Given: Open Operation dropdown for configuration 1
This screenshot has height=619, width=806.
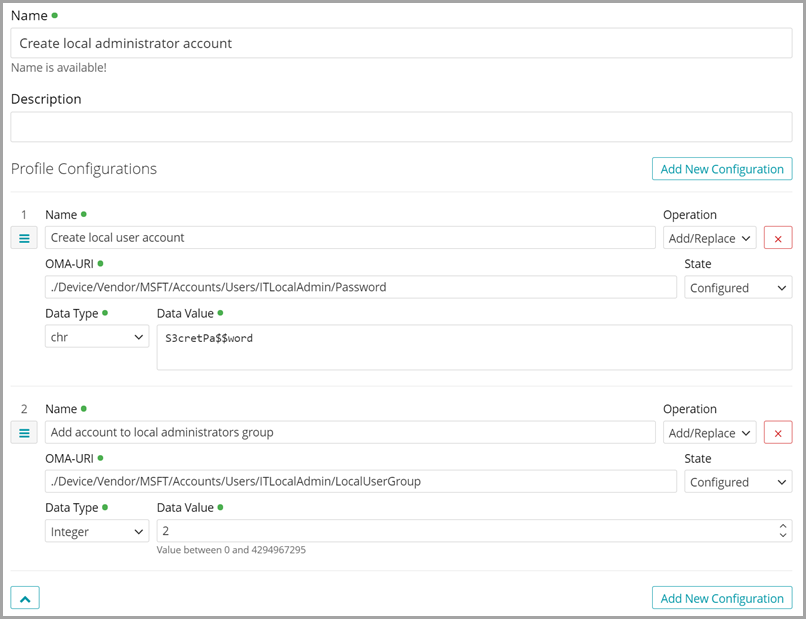Looking at the screenshot, I should pyautogui.click(x=709, y=238).
